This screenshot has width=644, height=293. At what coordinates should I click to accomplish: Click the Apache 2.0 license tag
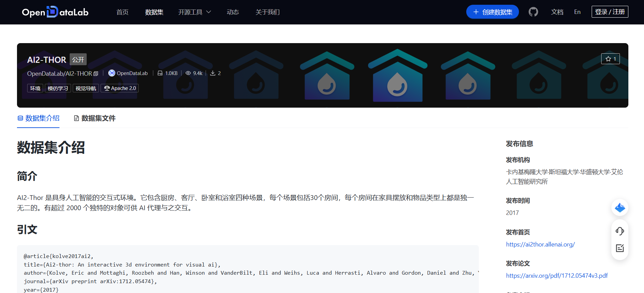click(120, 88)
